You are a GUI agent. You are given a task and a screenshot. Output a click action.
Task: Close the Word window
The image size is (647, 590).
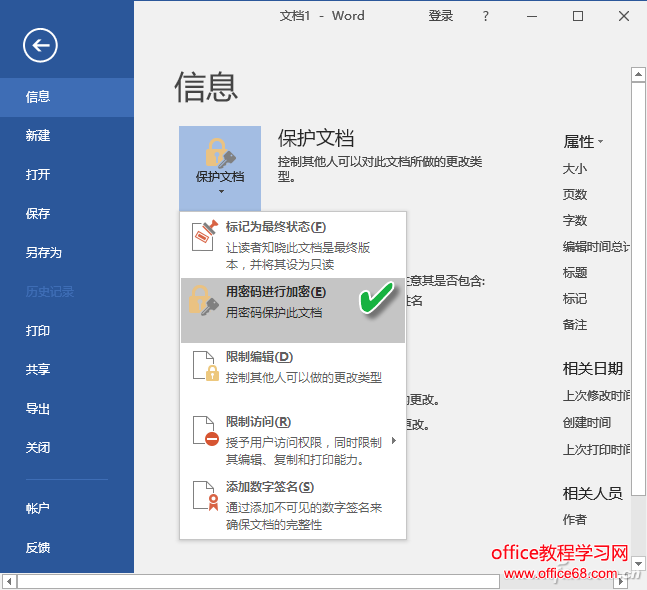(x=624, y=16)
